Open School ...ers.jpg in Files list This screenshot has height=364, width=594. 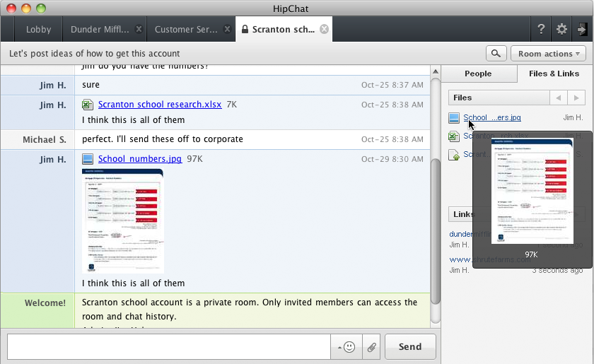[492, 117]
